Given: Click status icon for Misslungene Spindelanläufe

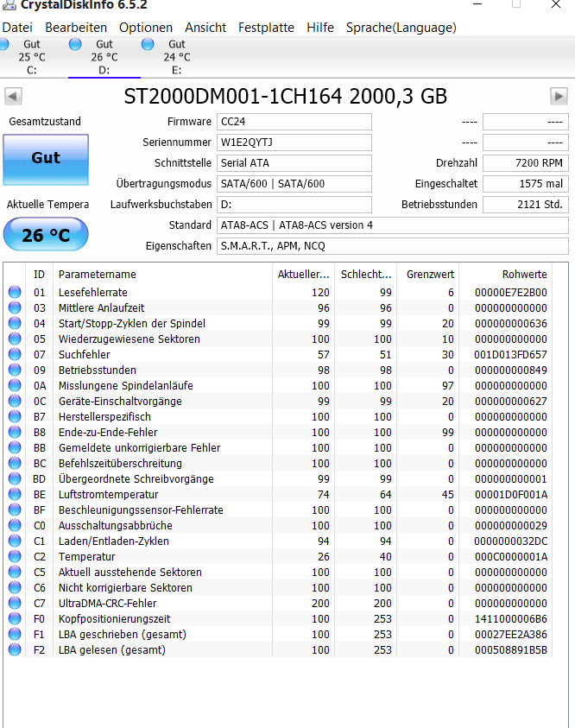Looking at the screenshot, I should tap(15, 385).
